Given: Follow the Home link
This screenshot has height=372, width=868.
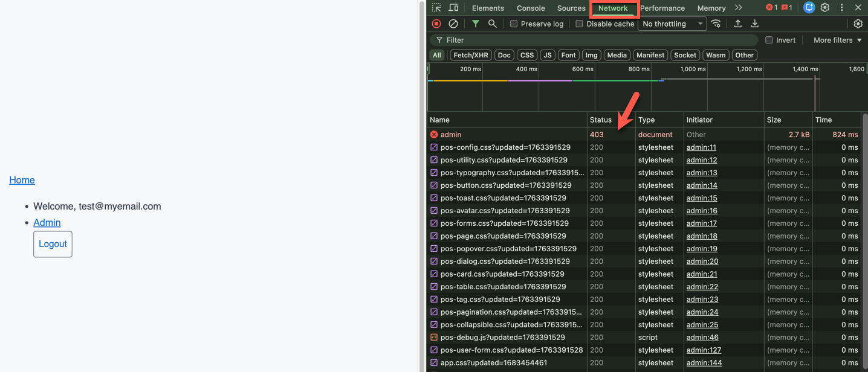Looking at the screenshot, I should (x=22, y=180).
